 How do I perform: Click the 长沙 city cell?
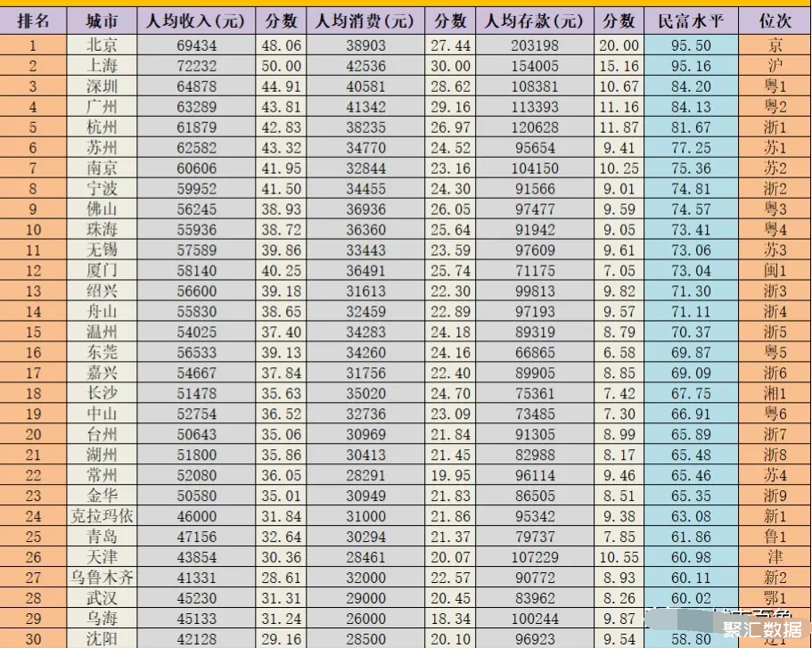pyautogui.click(x=102, y=393)
